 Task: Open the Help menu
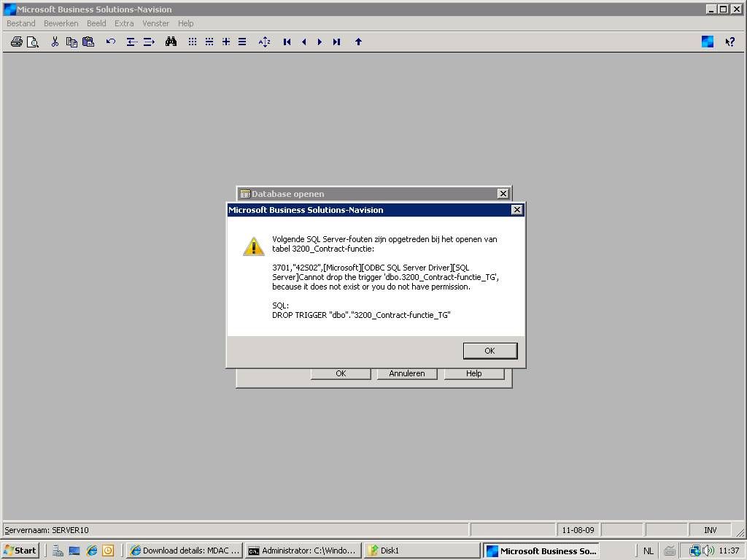pyautogui.click(x=186, y=23)
